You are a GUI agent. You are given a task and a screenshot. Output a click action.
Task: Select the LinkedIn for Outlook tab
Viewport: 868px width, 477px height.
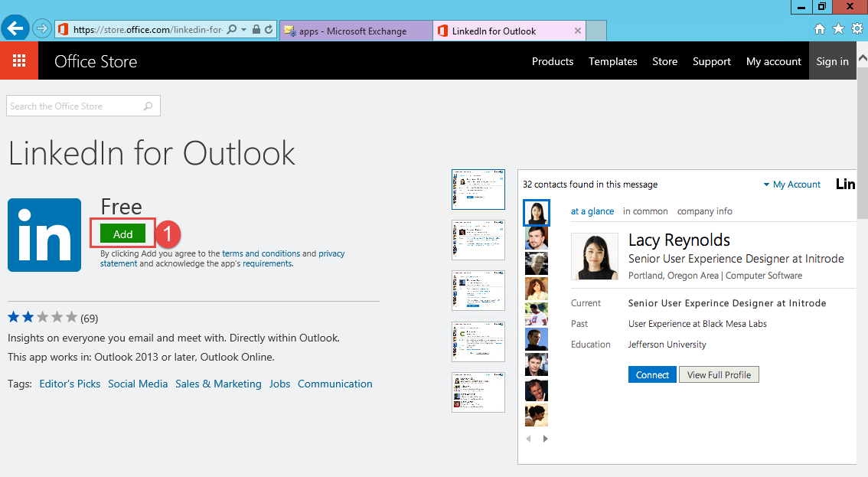tap(508, 31)
